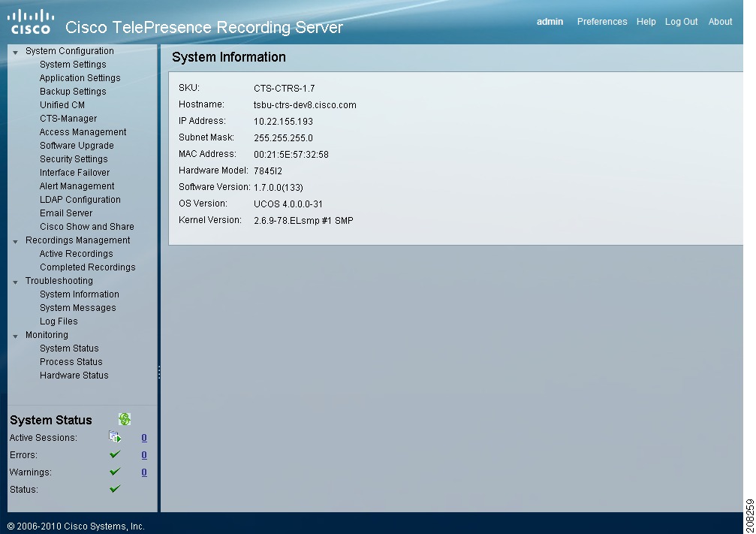Image resolution: width=756 pixels, height=534 pixels.
Task: Open Software Upgrade page
Action: [x=77, y=145]
